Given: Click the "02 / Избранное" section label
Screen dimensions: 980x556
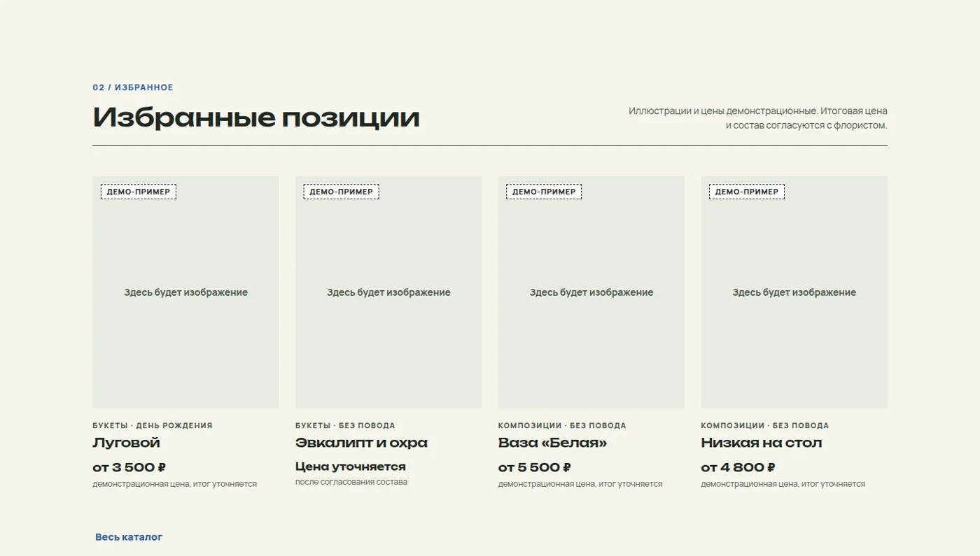Looking at the screenshot, I should (x=133, y=87).
